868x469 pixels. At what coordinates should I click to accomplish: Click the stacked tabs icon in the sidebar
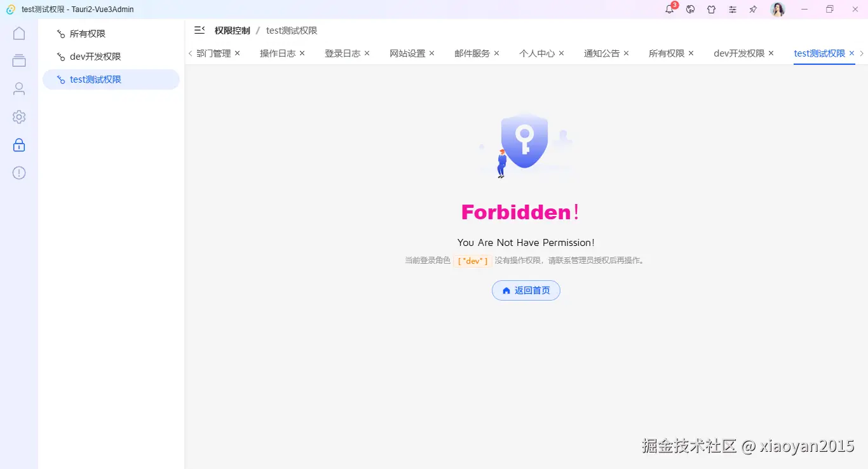point(18,60)
